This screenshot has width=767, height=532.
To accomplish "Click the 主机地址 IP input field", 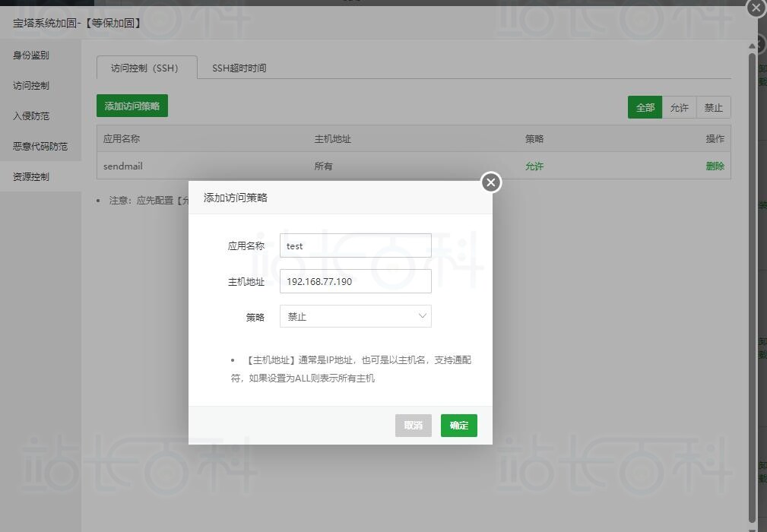I will 355,281.
